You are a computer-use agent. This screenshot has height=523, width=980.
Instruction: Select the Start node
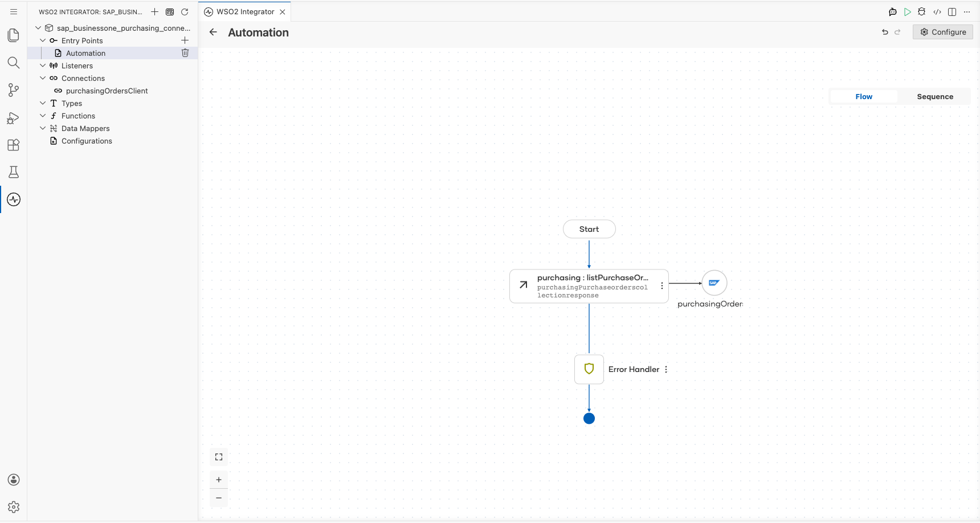(x=589, y=229)
